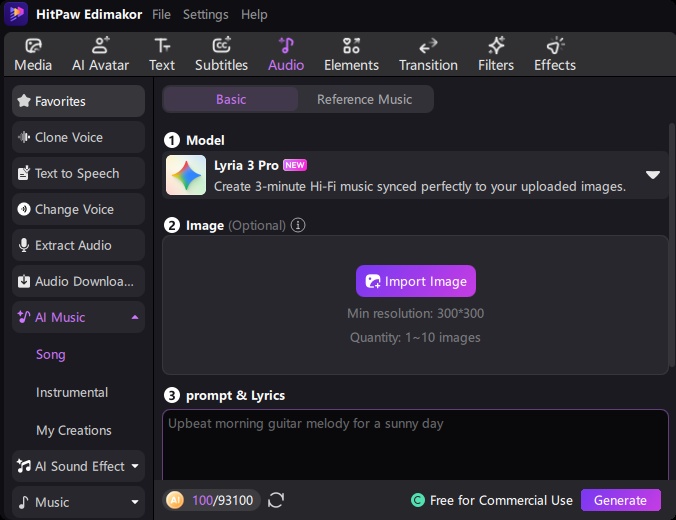
Task: Open the Media panel icon
Action: [33, 55]
